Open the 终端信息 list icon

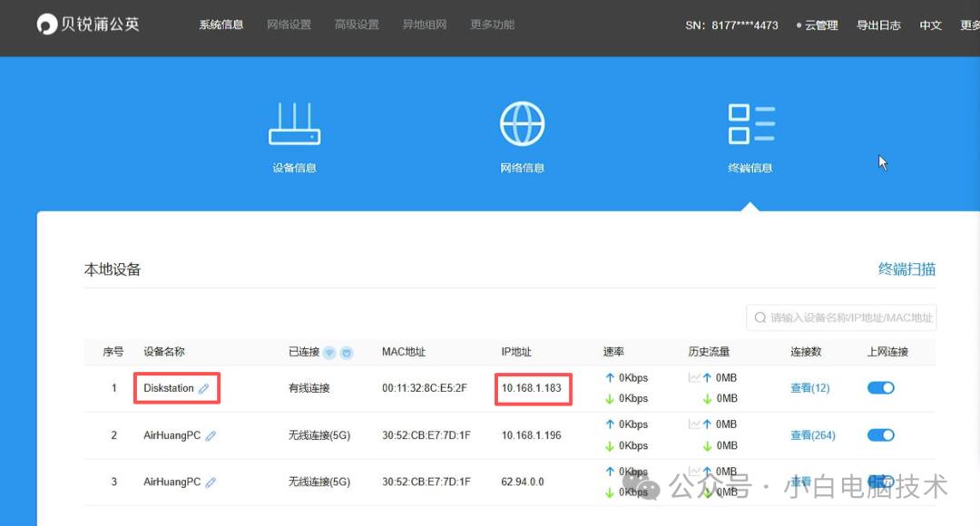[750, 124]
